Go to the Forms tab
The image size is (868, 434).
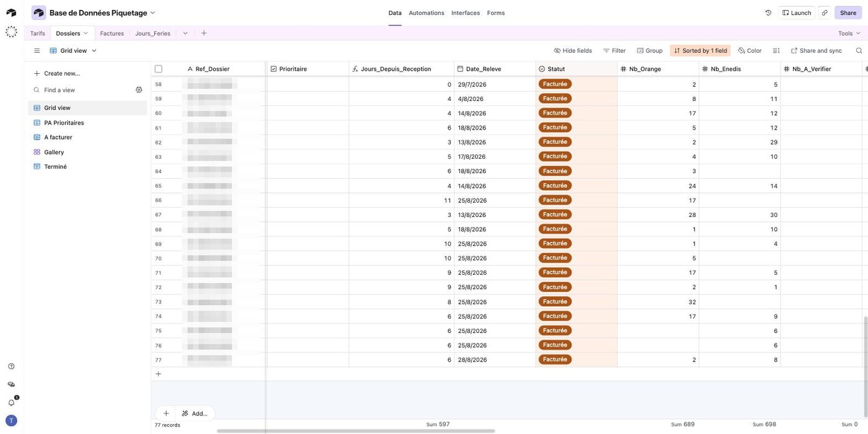coord(496,12)
